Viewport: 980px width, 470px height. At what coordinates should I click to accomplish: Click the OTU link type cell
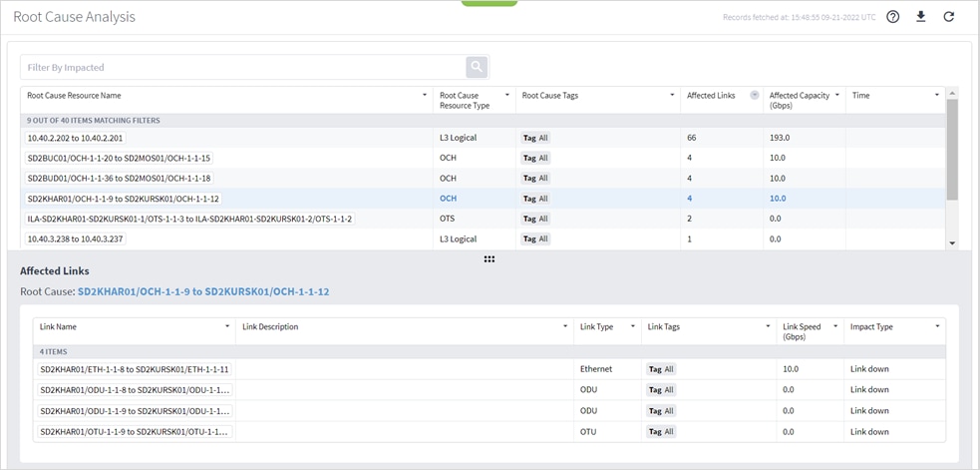588,432
